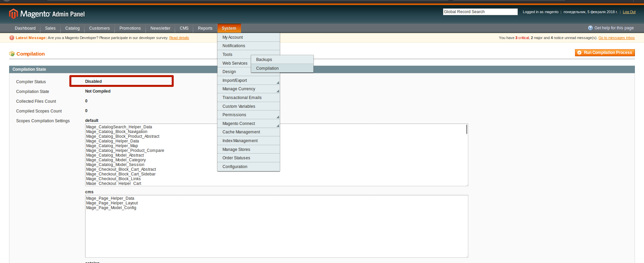Screen dimensions: 644x263
Task: Open the Dashboard menu
Action: click(25, 28)
